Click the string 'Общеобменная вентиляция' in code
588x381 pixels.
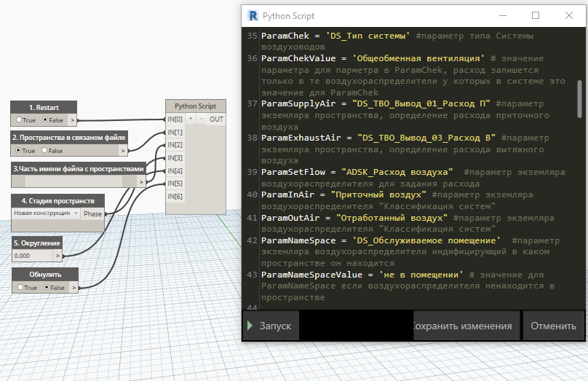[x=418, y=58]
